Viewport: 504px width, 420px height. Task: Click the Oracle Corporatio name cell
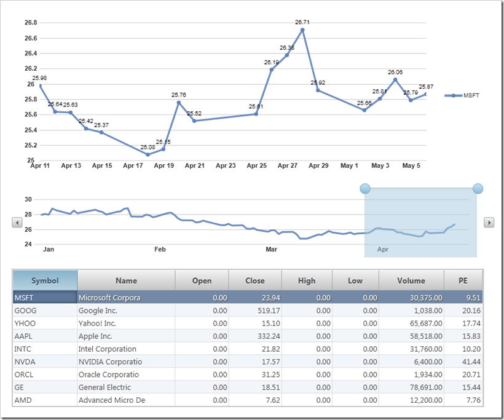(x=127, y=374)
